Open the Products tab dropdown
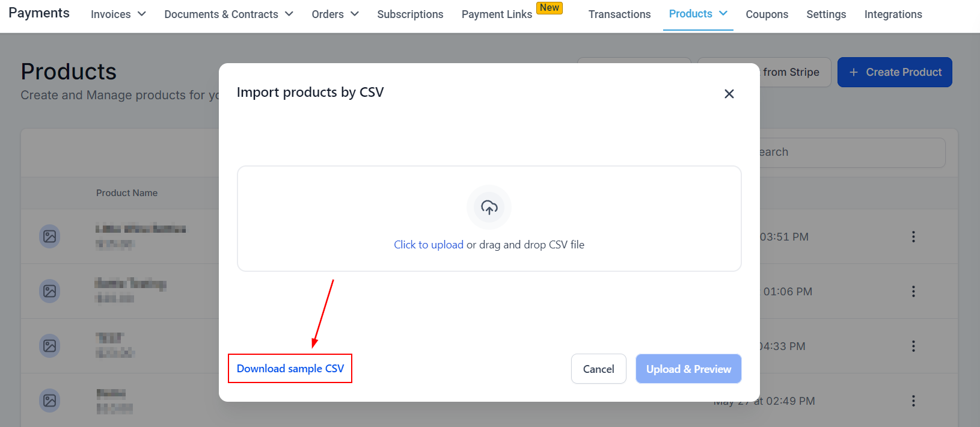The image size is (980, 427). click(x=698, y=14)
